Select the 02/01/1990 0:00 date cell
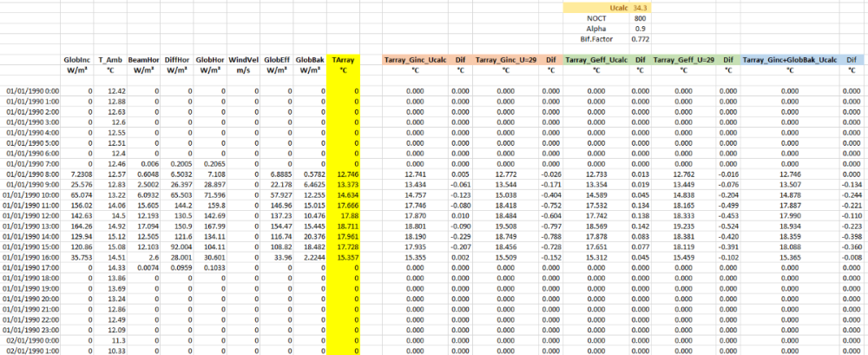 (34, 340)
